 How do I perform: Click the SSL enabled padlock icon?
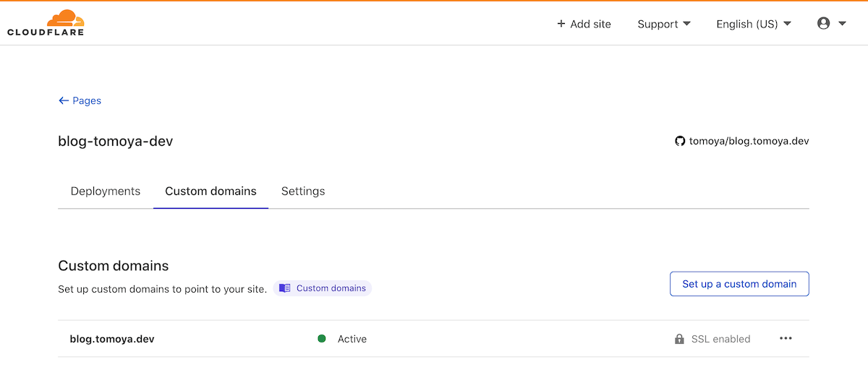(x=679, y=339)
